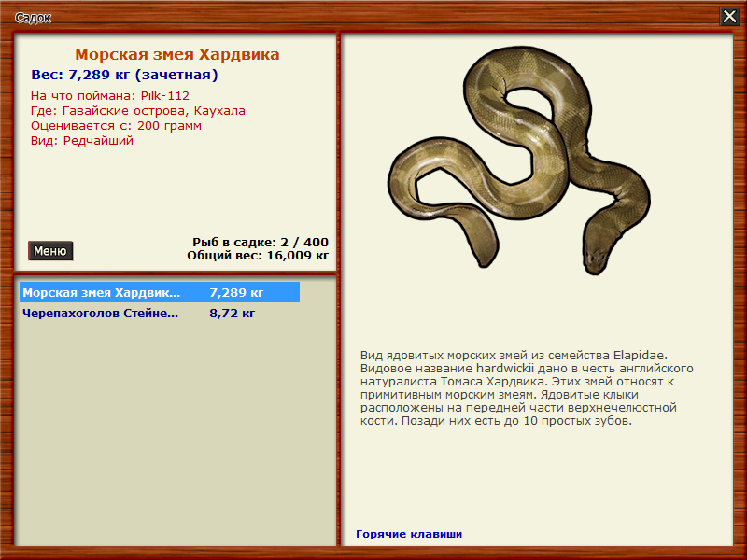Click the sea snake illustration
Screen dimensions: 747x560
tap(519, 161)
